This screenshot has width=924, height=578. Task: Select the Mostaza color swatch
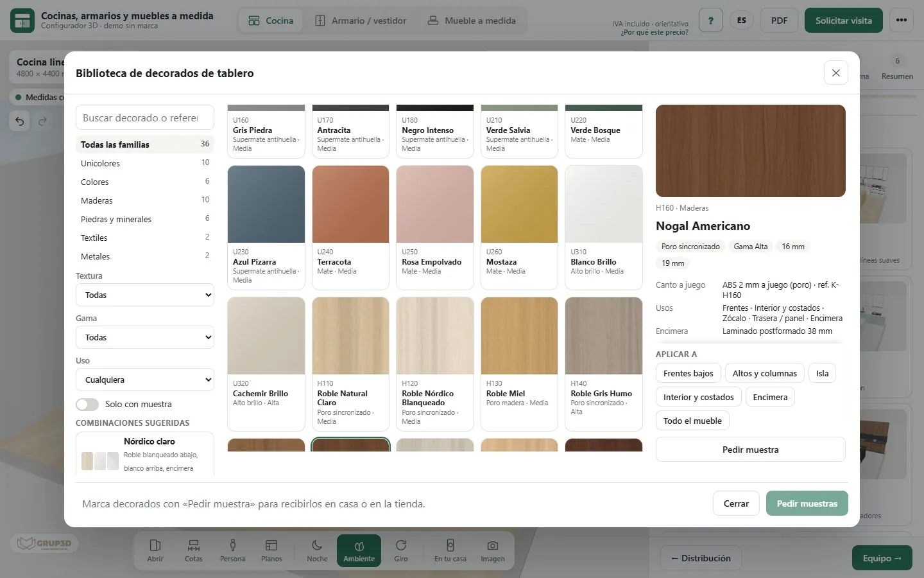click(519, 227)
